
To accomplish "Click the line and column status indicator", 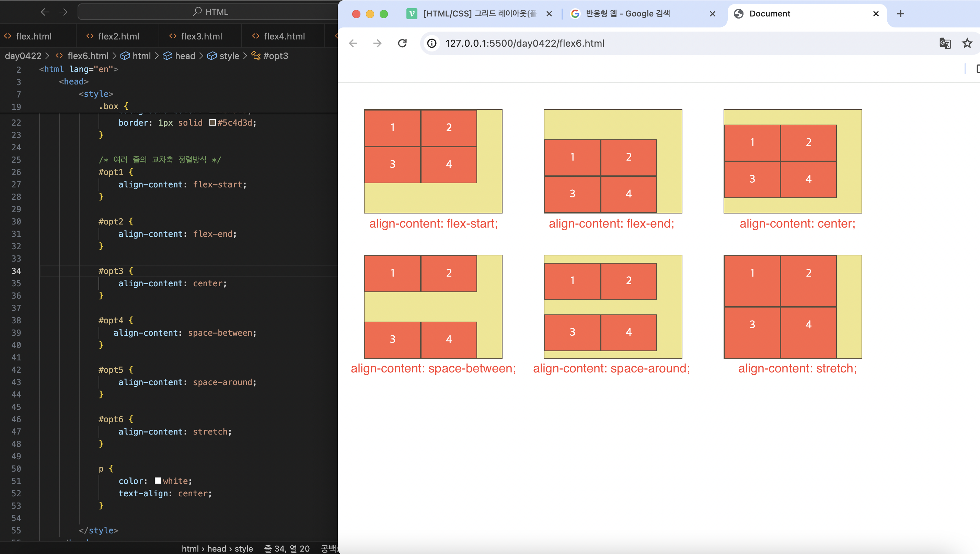I will click(287, 548).
